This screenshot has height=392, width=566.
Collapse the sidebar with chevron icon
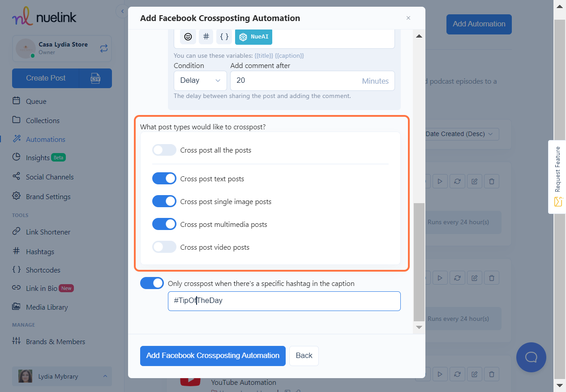point(122,11)
